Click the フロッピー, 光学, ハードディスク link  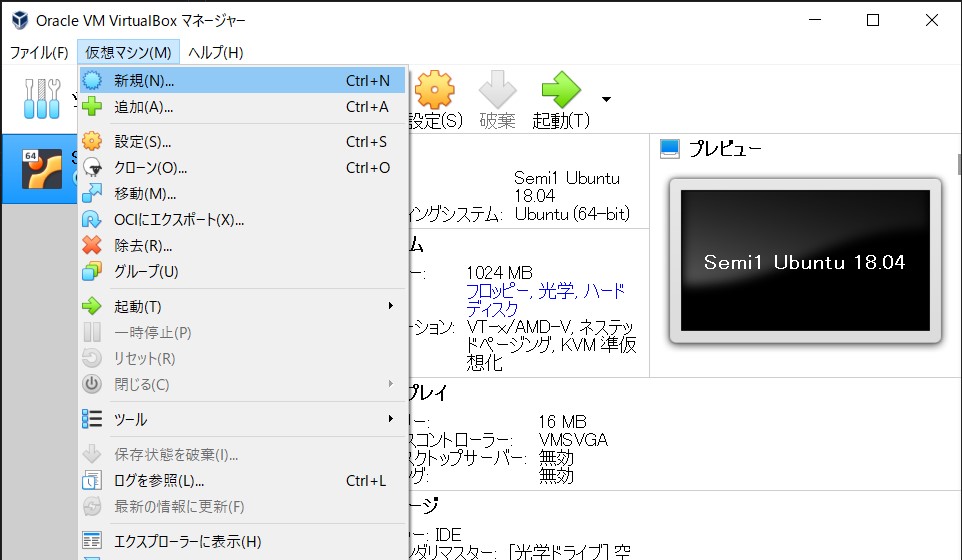coord(545,299)
